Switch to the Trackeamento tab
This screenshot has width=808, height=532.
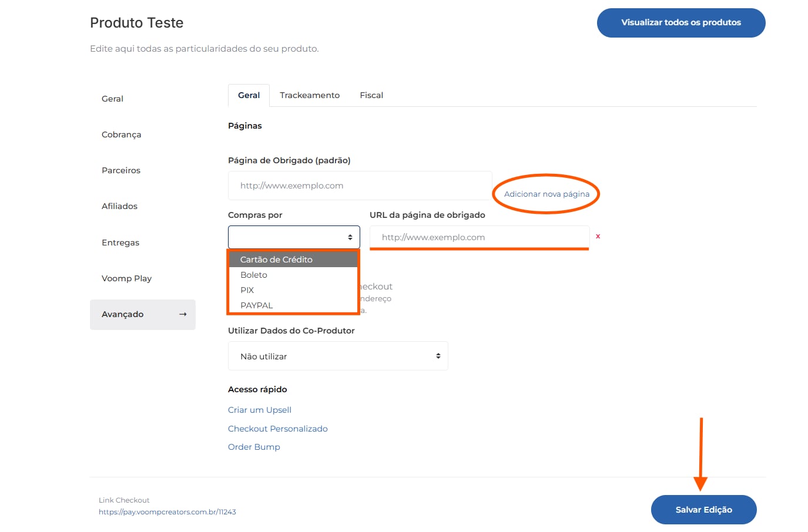[x=310, y=95]
